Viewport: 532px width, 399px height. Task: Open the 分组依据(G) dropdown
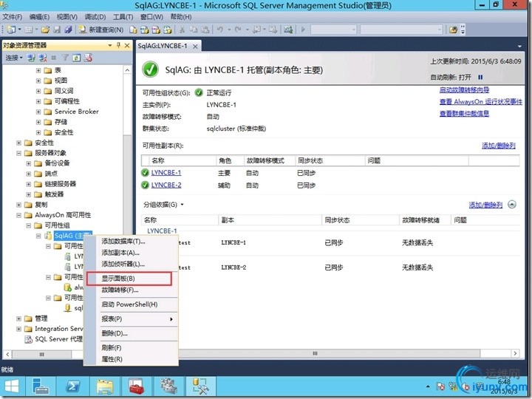[163, 205]
